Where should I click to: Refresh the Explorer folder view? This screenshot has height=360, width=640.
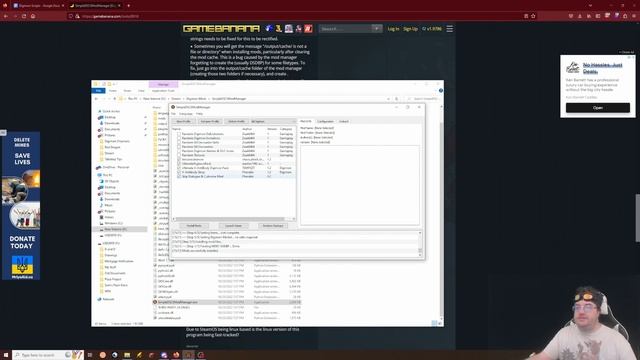click(396, 99)
